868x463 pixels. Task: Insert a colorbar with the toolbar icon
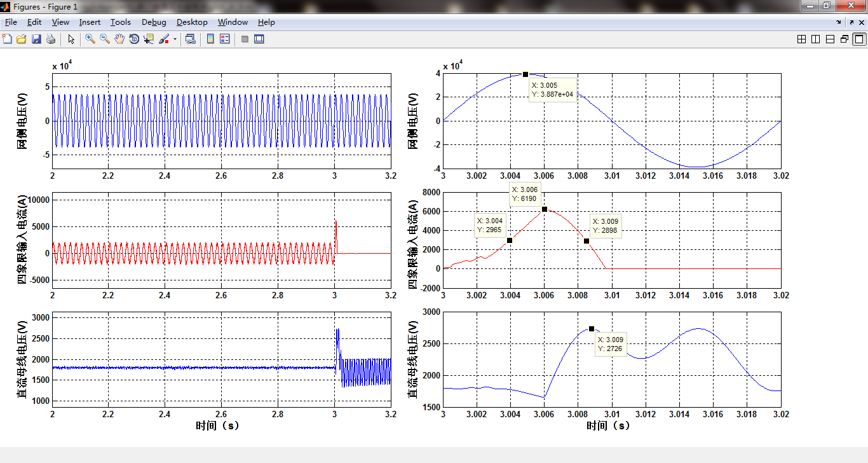210,39
